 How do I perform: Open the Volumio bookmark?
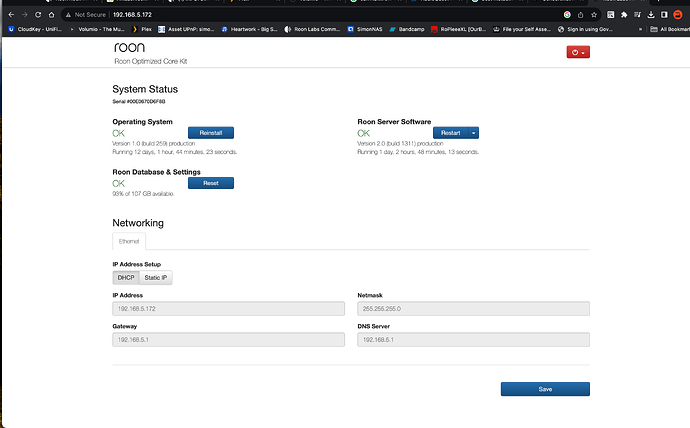(x=97, y=29)
